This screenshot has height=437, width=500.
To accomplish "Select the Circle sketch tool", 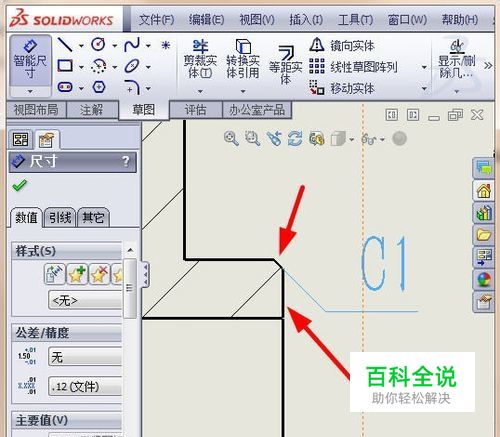I will pyautogui.click(x=98, y=44).
